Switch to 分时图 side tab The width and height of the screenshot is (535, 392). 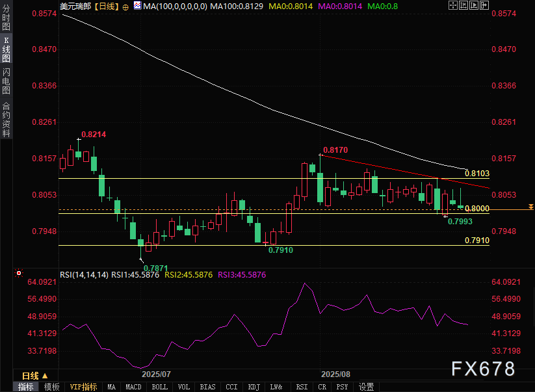click(6, 23)
